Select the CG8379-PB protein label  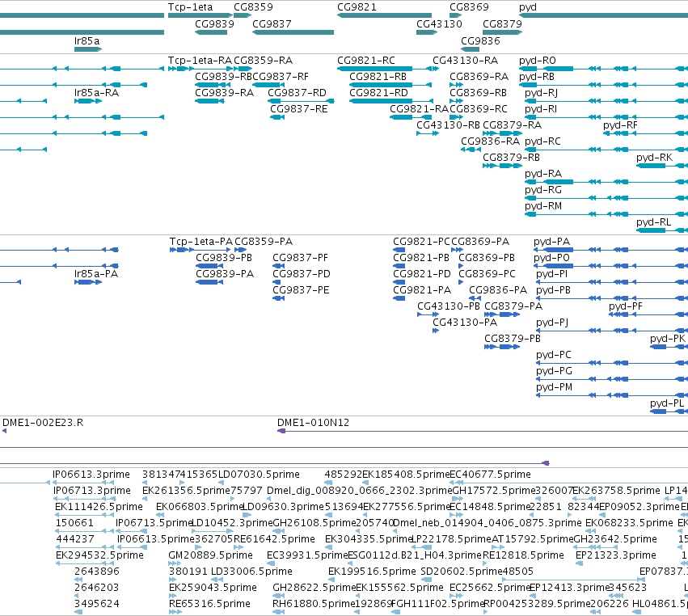tap(513, 338)
